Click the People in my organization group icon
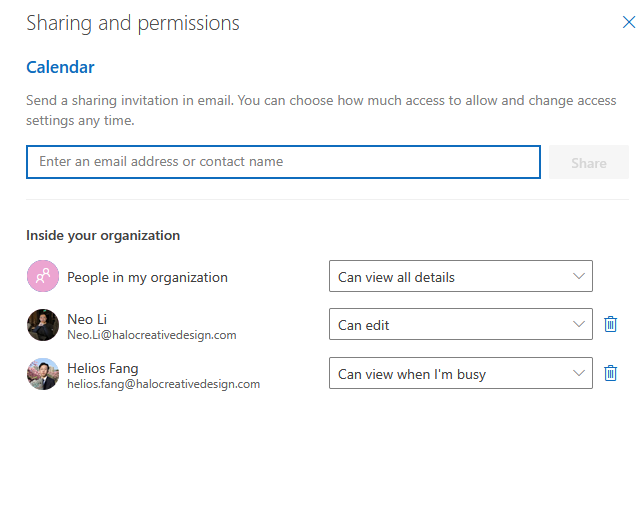Image resolution: width=641 pixels, height=506 pixels. (43, 277)
